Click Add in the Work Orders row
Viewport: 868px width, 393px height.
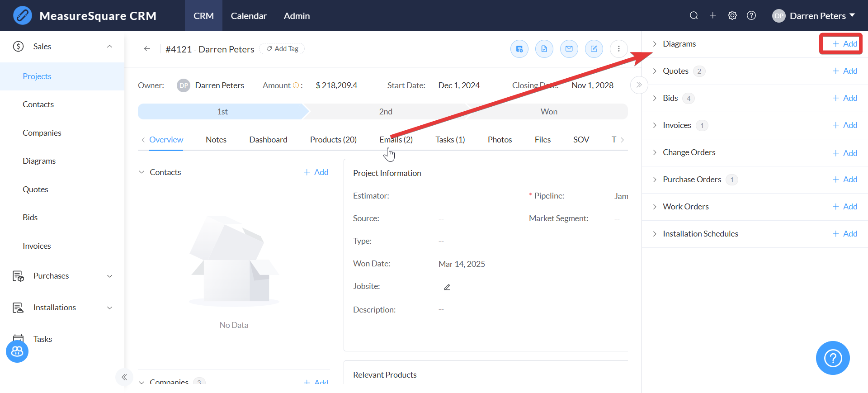point(845,207)
